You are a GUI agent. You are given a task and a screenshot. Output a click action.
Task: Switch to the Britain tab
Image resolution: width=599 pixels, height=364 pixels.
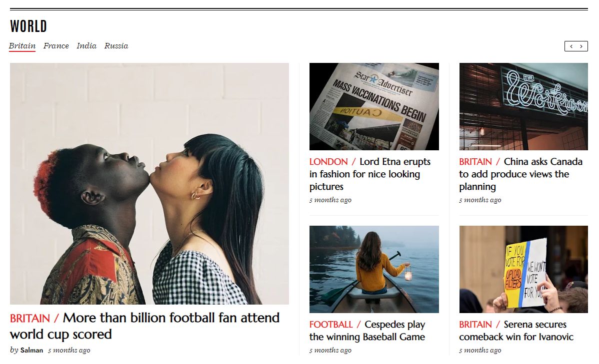22,46
